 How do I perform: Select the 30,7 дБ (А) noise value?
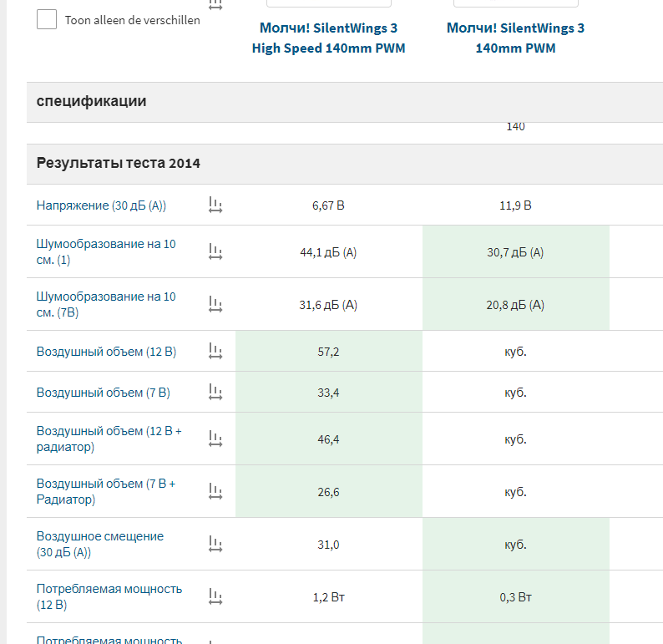pyautogui.click(x=515, y=252)
